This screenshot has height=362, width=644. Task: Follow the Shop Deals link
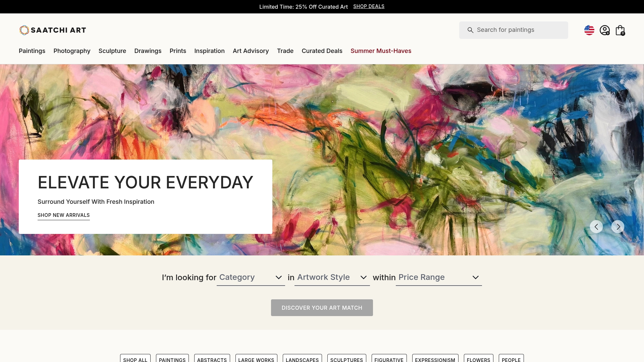(369, 6)
